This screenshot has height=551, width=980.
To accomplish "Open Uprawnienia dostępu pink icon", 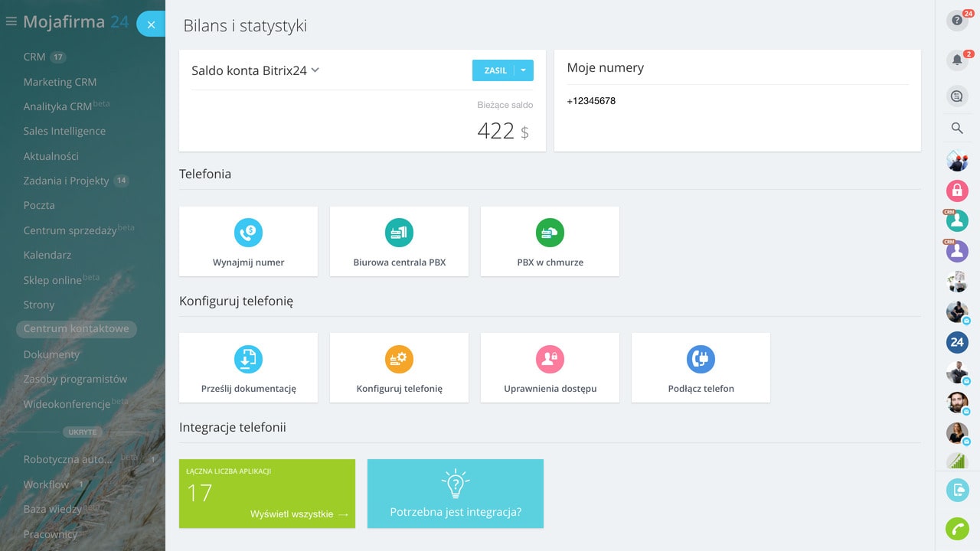I will point(550,359).
